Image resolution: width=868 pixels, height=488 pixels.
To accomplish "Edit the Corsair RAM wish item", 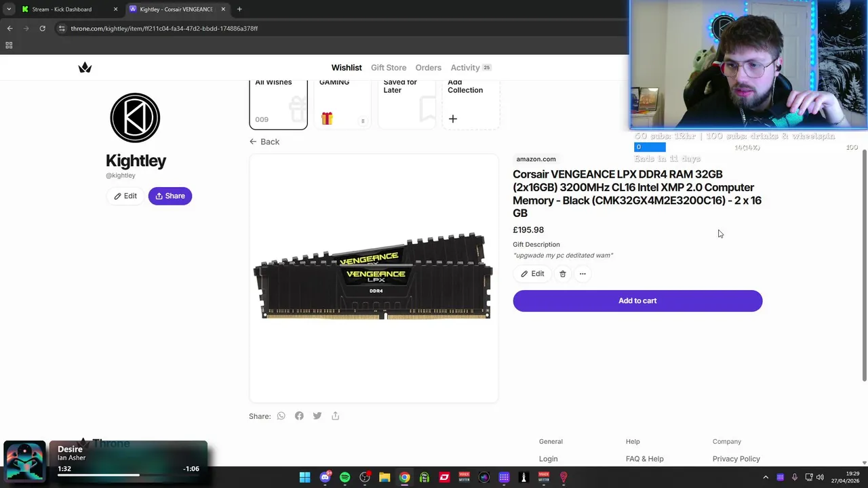I will (532, 274).
